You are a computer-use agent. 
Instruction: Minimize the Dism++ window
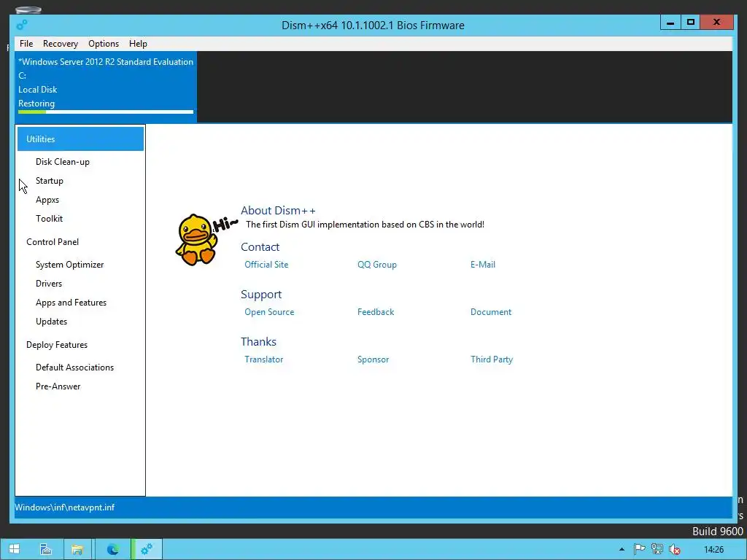[670, 23]
